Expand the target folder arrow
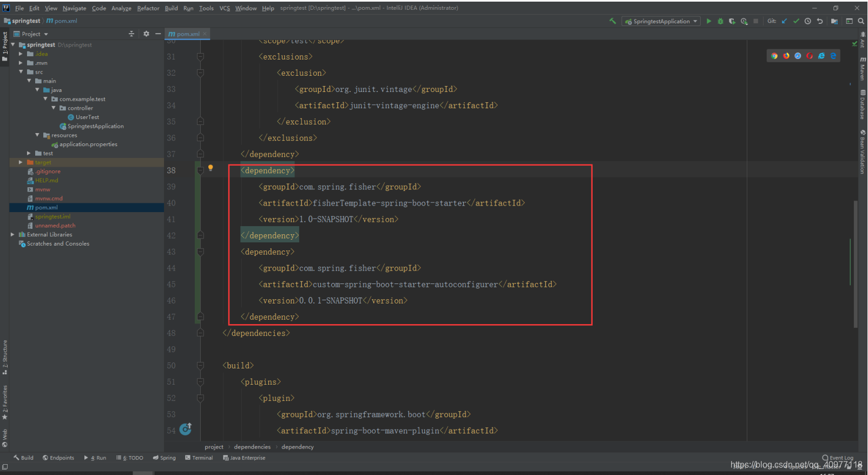The width and height of the screenshot is (868, 475). click(x=21, y=162)
